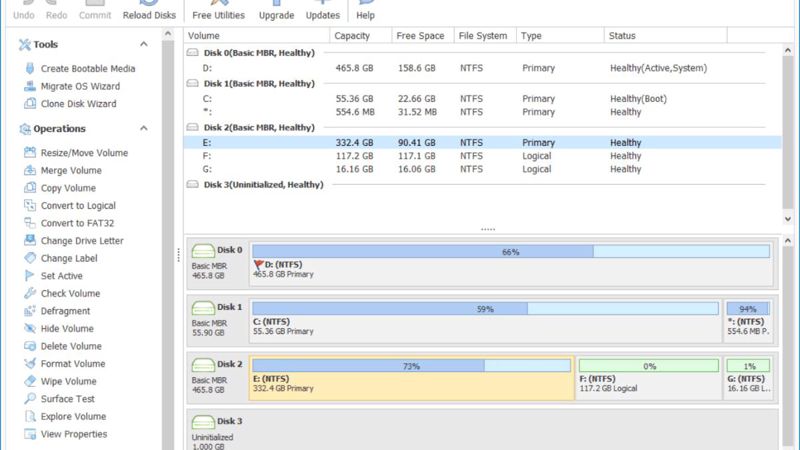Click scroll-up arrow of disk map scrollbar
The width and height of the screenshot is (800, 450).
point(788,241)
